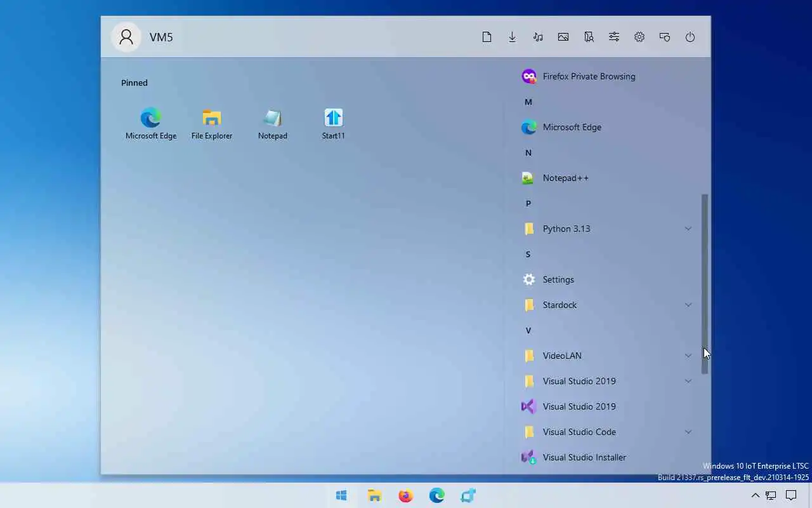Open Firefox Private Browsing from app list
This screenshot has width=812, height=508.
coord(606,76)
